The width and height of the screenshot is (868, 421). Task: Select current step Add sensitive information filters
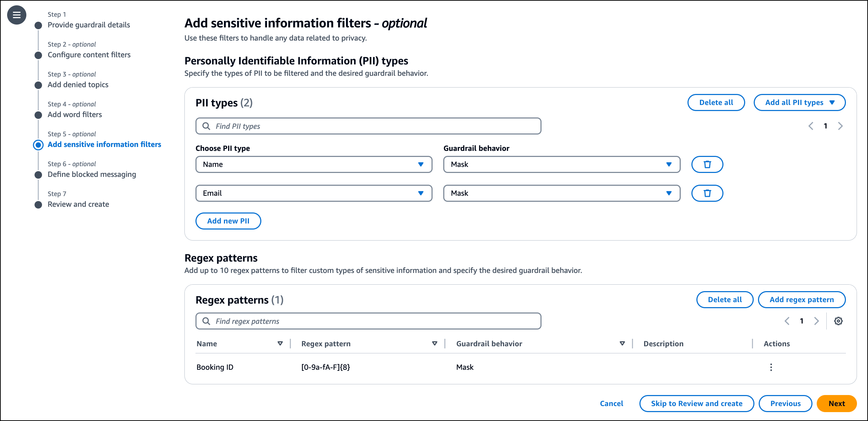click(104, 144)
